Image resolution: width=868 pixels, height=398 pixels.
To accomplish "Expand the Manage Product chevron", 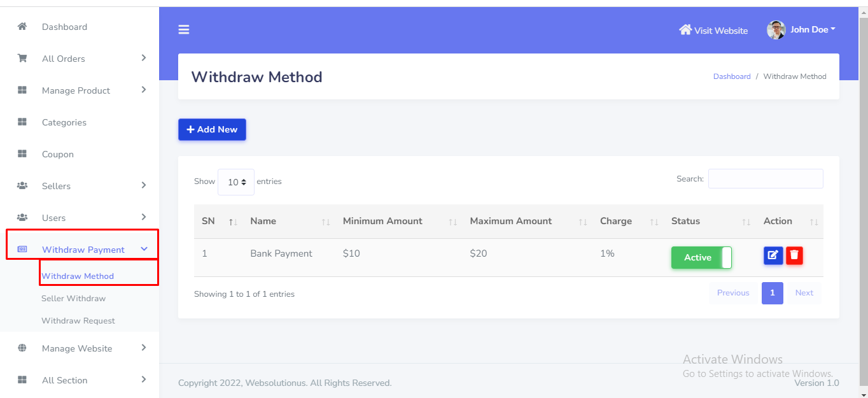I will tap(144, 90).
